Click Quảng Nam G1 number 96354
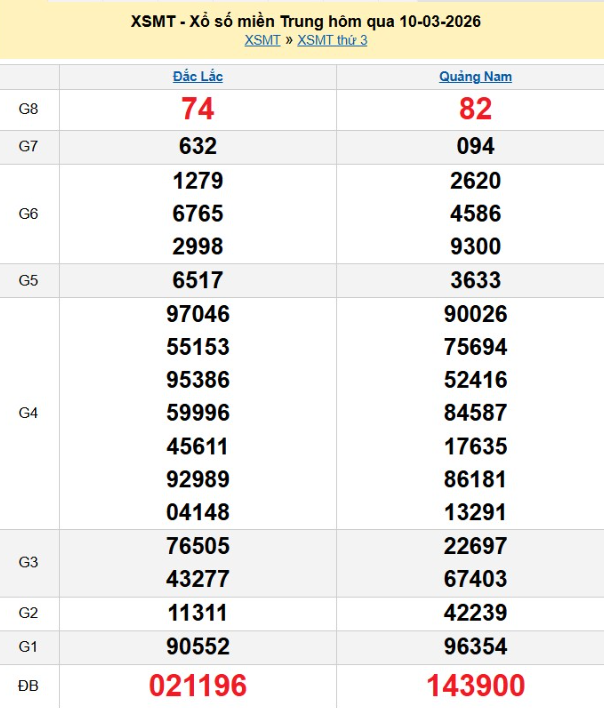Image resolution: width=604 pixels, height=708 pixels. click(x=475, y=646)
